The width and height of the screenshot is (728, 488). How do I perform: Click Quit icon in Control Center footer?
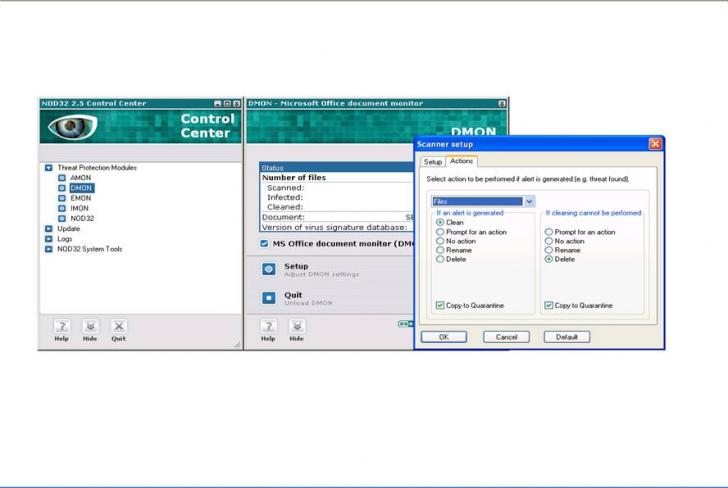click(x=118, y=326)
